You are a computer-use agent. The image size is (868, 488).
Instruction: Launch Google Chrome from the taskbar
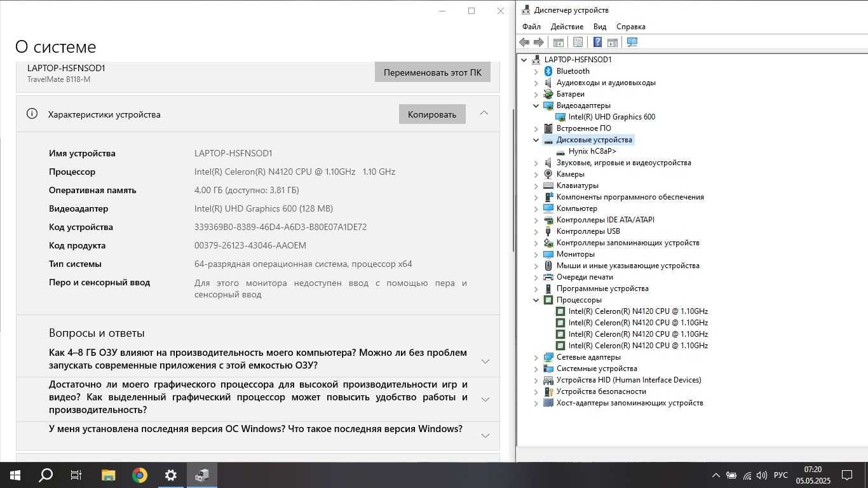(x=139, y=475)
